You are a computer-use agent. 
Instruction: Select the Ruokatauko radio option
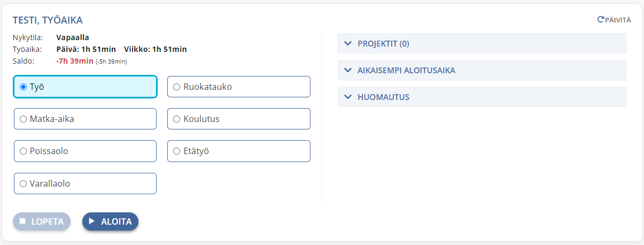[239, 87]
